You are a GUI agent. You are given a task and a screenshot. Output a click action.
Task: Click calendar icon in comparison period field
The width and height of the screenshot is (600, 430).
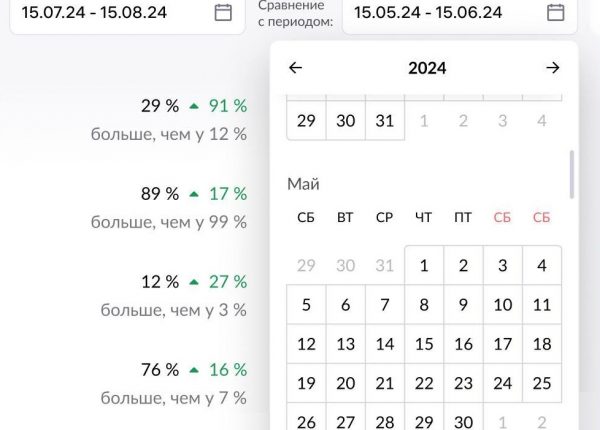[x=555, y=13]
